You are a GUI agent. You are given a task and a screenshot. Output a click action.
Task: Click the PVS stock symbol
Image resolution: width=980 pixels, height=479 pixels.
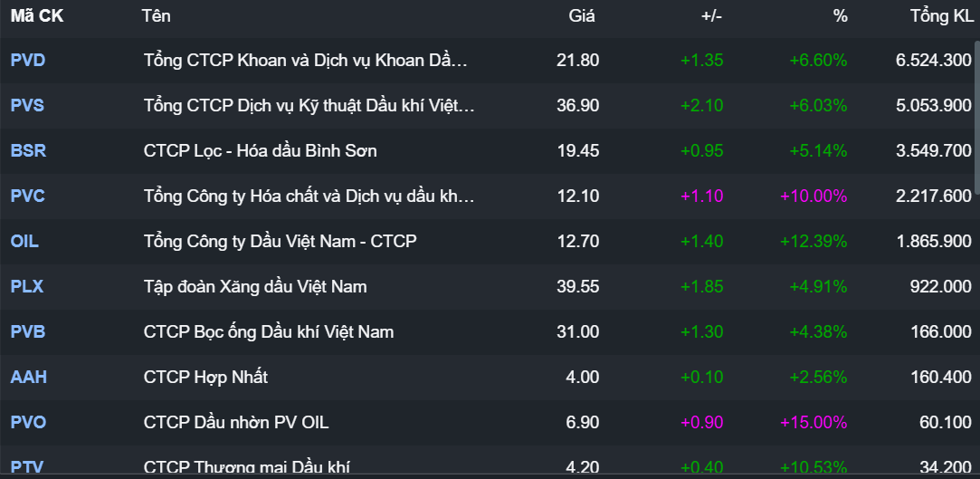tap(27, 106)
